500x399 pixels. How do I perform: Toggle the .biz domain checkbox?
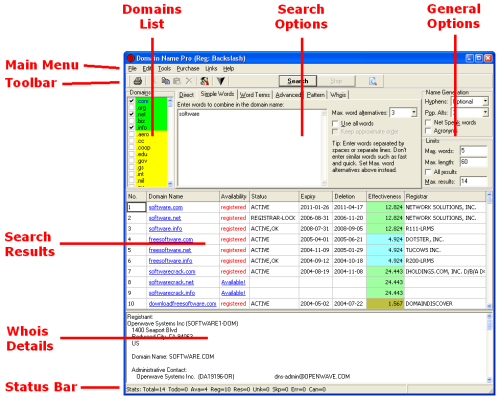click(x=132, y=121)
